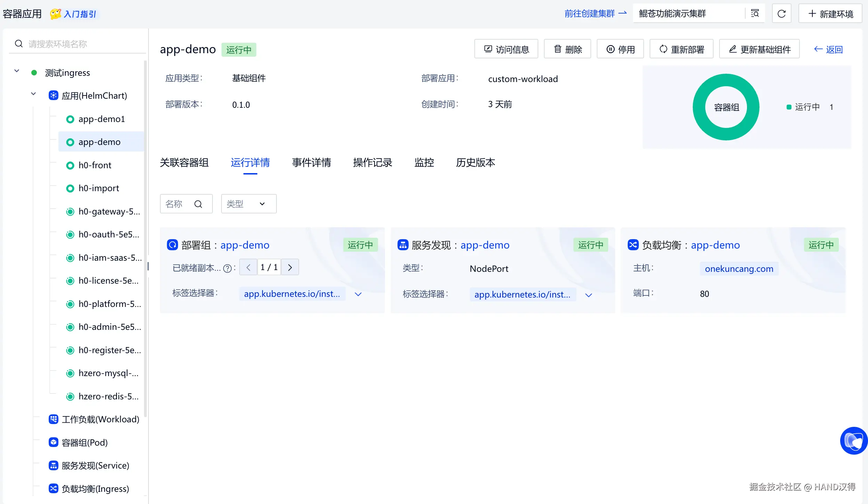868x504 pixels.
Task: Click the 重新部署 button
Action: (x=681, y=49)
